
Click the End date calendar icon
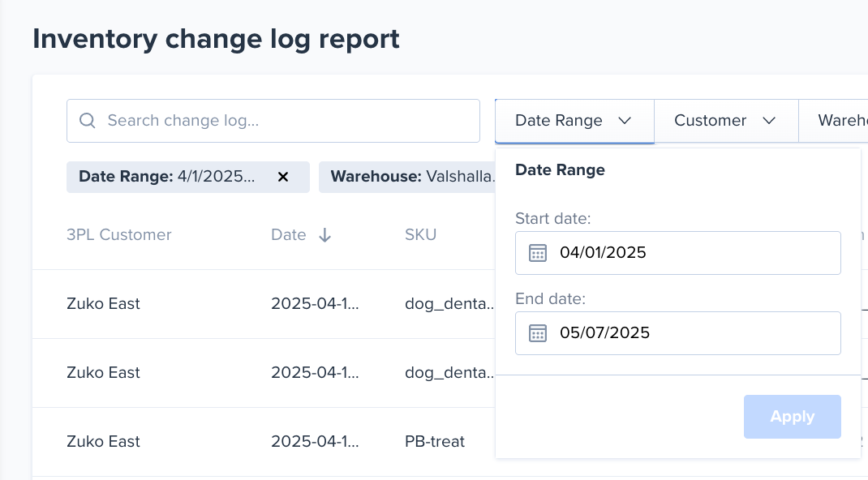pos(538,333)
